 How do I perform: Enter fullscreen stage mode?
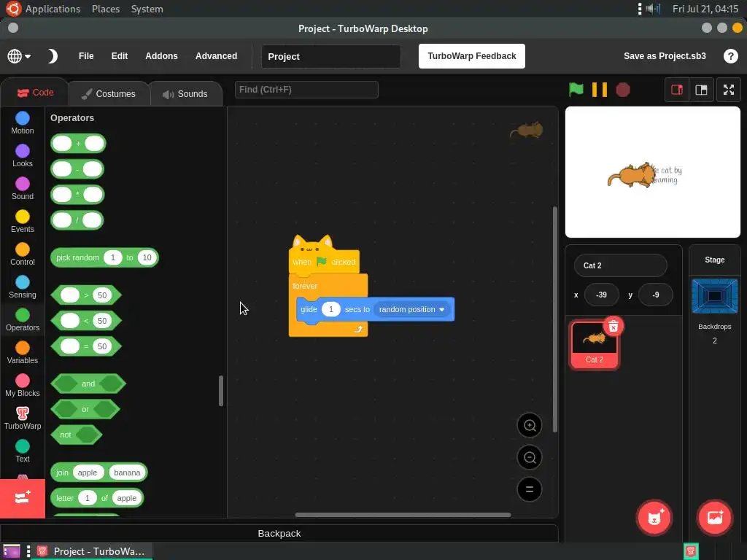click(x=729, y=90)
